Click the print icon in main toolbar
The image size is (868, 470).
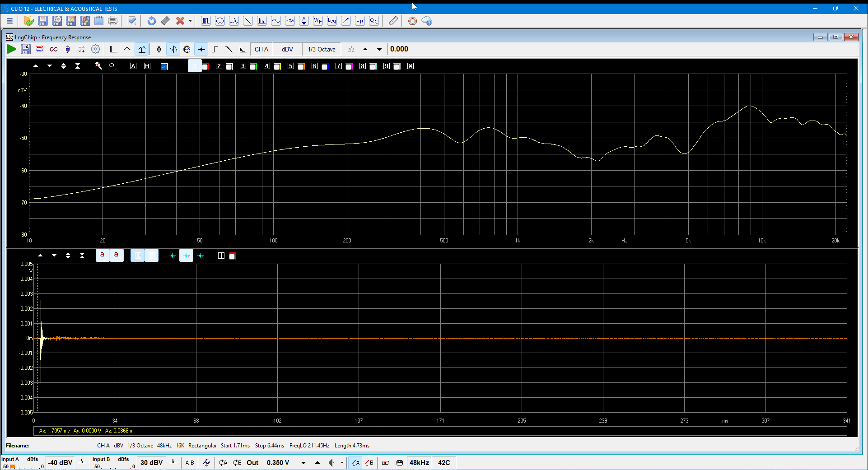tap(113, 21)
